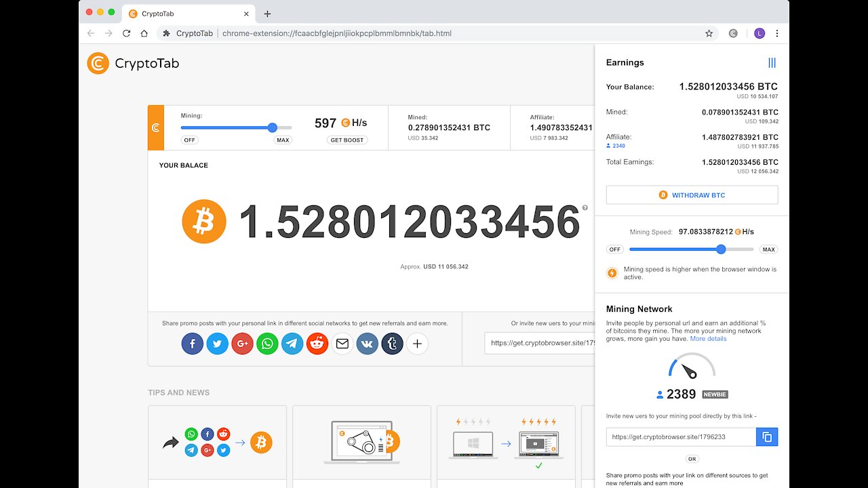The width and height of the screenshot is (868, 488).
Task: Close the CryptoTab browser tab
Action: [x=245, y=14]
